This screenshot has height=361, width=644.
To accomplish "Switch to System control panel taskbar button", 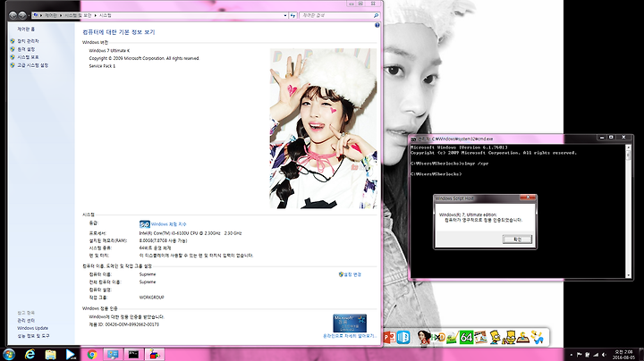I will click(113, 355).
